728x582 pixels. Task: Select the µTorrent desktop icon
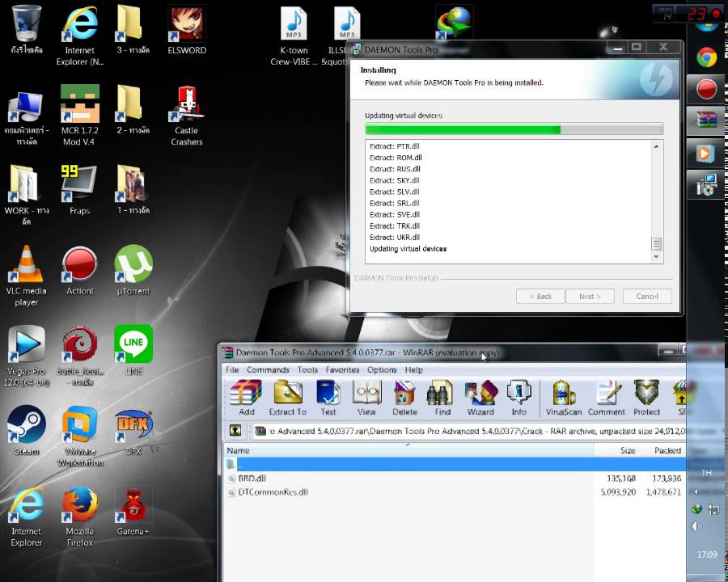pos(133,272)
